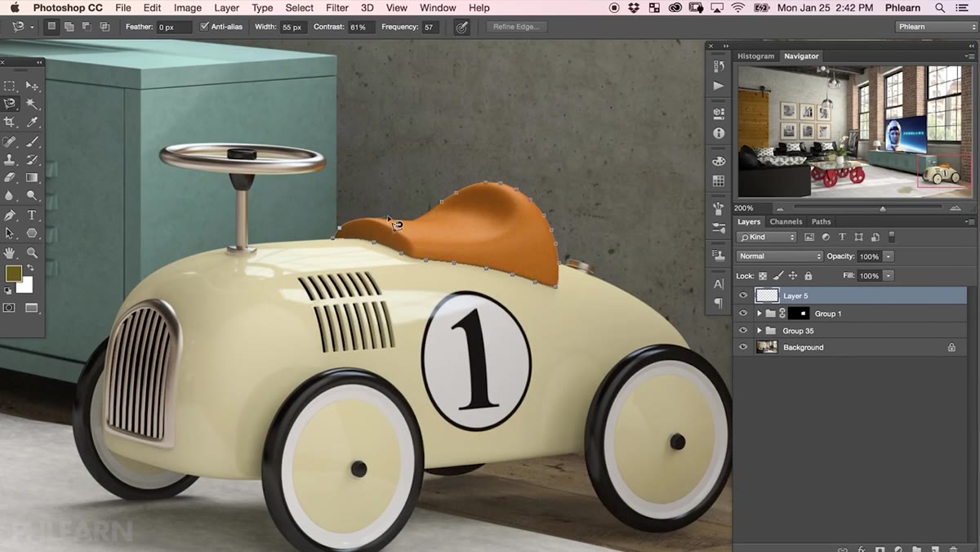This screenshot has height=552, width=980.
Task: Toggle the layer filter on/off switch
Action: [892, 237]
